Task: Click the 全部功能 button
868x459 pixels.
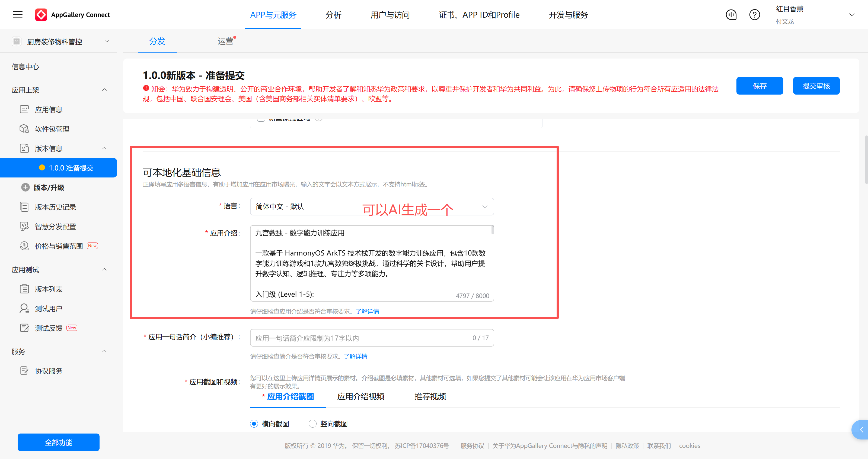Action: click(58, 442)
